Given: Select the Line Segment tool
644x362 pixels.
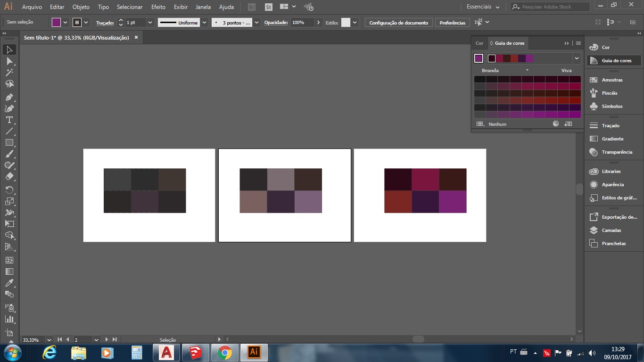Looking at the screenshot, I should [x=9, y=131].
